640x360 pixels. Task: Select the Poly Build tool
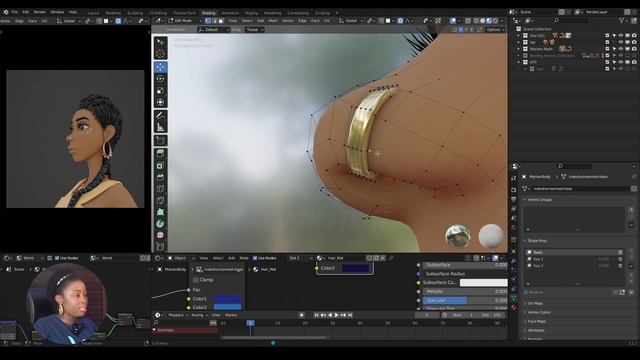160,212
